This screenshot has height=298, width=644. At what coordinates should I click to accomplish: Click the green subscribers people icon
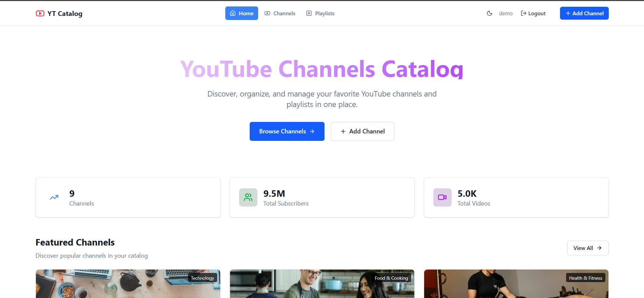coord(248,197)
